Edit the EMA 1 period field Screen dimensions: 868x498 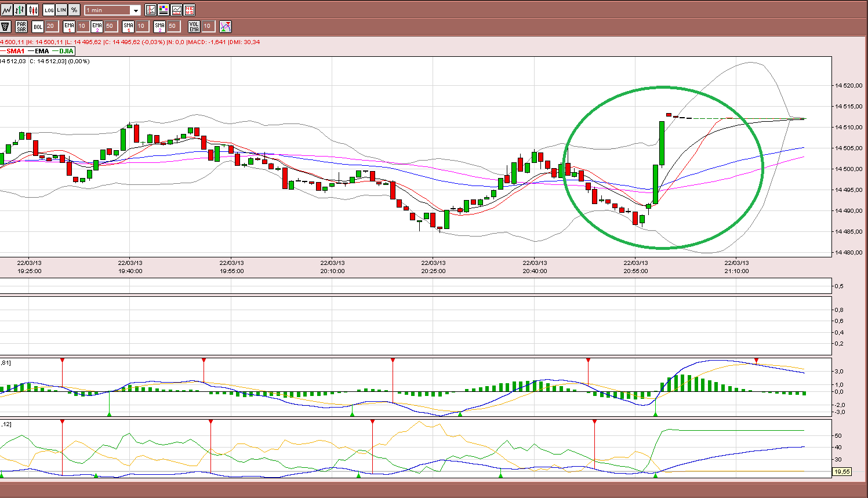(82, 26)
